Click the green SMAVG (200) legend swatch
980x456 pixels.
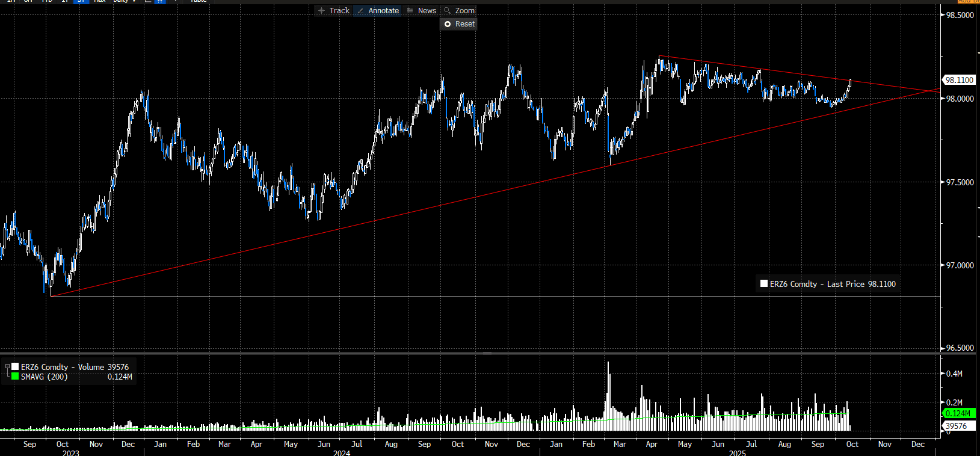(x=15, y=377)
